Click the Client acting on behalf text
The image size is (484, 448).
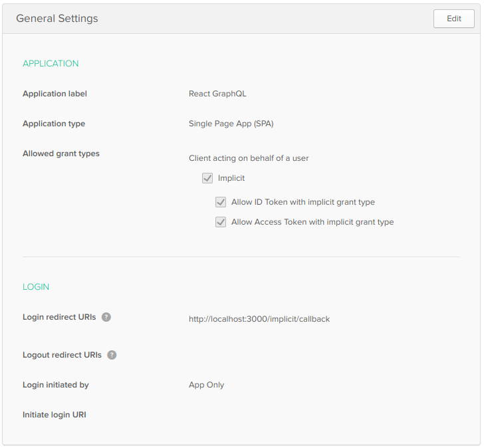(249, 158)
